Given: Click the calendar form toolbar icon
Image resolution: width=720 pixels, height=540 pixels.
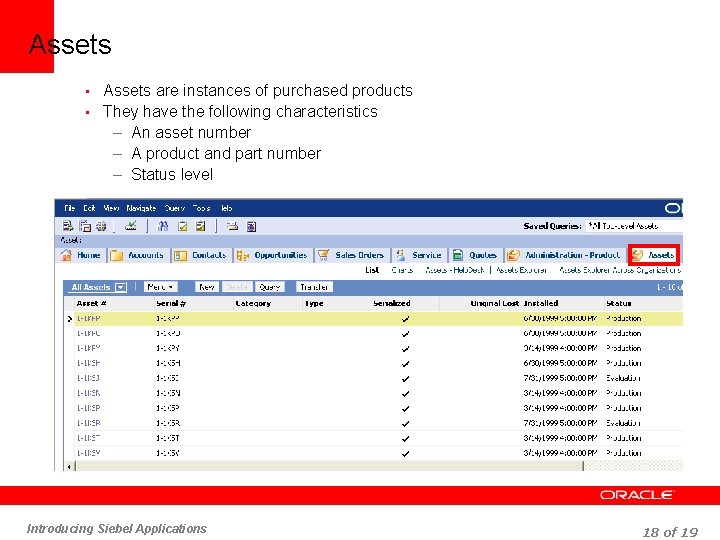Looking at the screenshot, I should [x=85, y=225].
